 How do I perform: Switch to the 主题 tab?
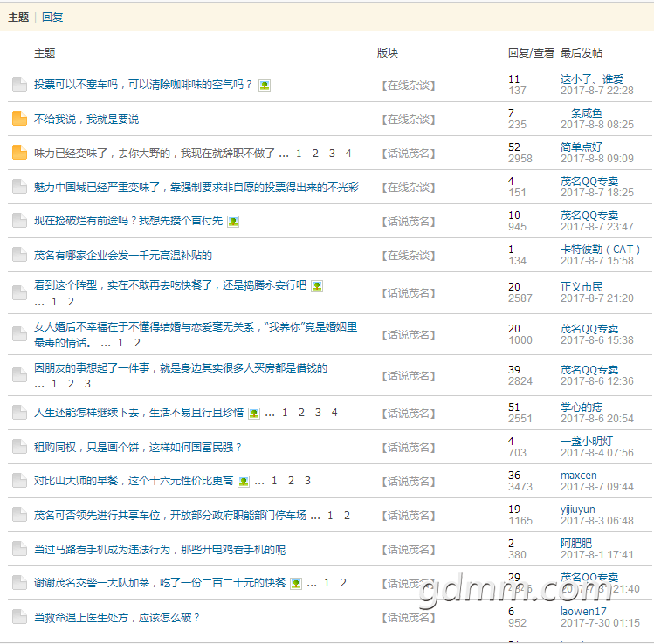[18, 17]
